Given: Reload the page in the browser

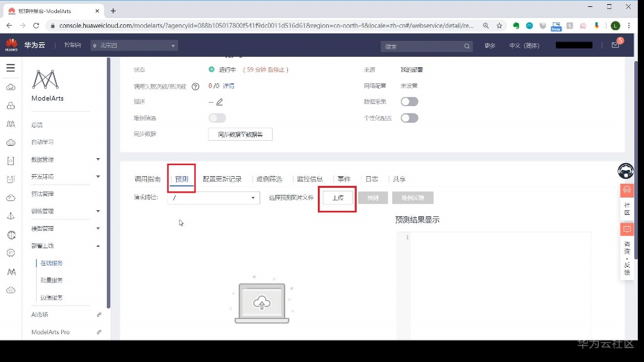Looking at the screenshot, I should pos(36,26).
